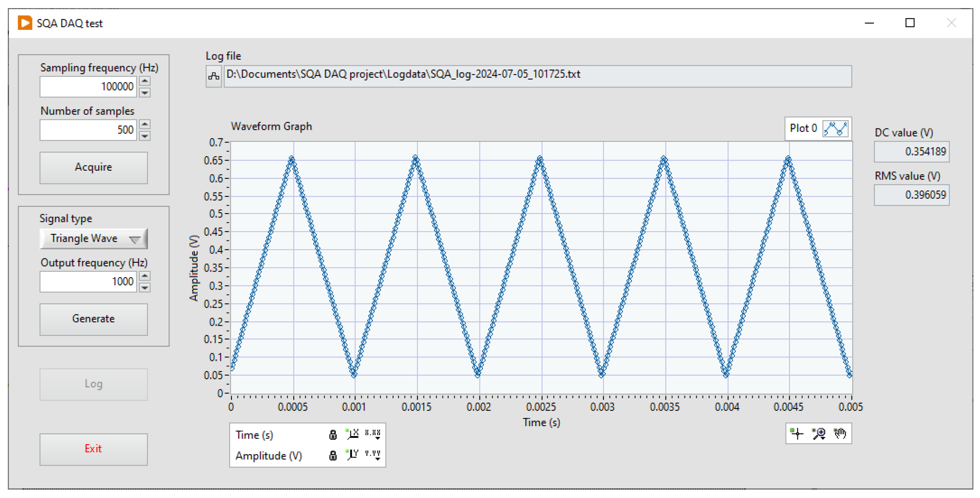
Task: Click the RMS value indicator 0.396059
Action: pos(911,195)
